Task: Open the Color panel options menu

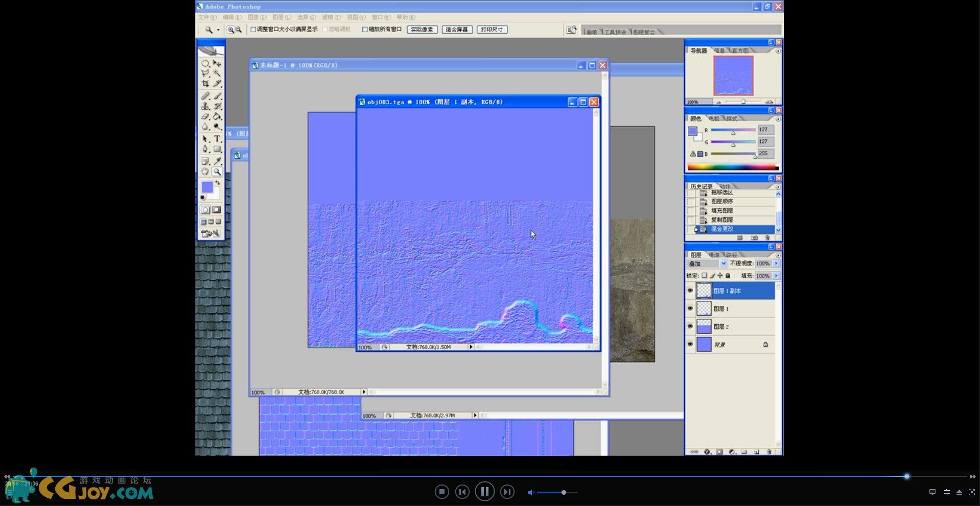Action: [778, 119]
